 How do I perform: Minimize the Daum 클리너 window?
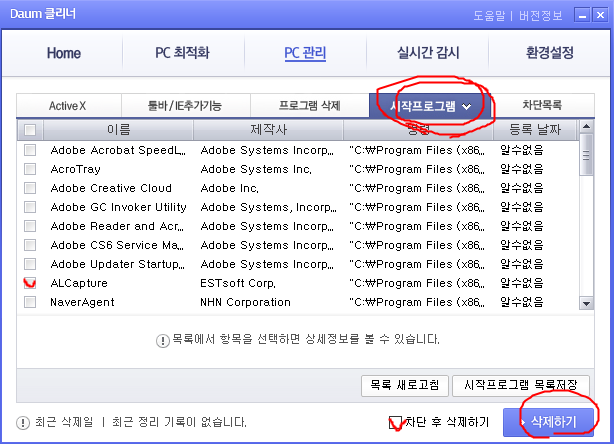click(x=582, y=15)
